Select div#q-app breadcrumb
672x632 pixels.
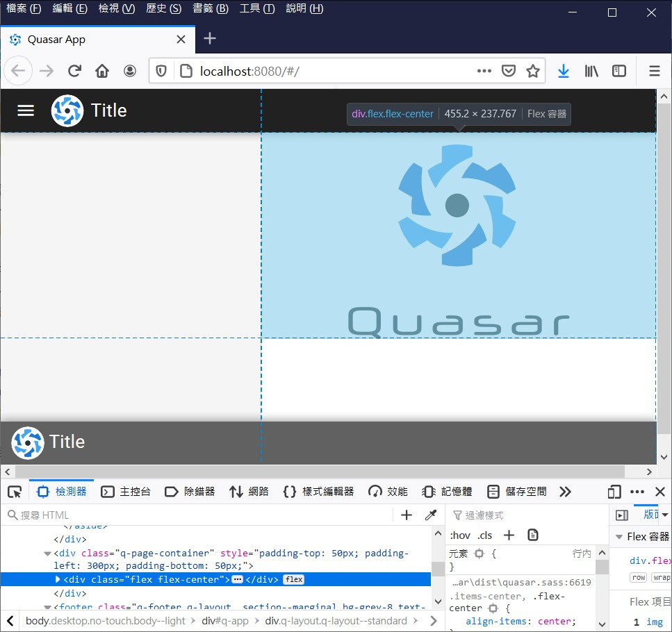(x=225, y=622)
